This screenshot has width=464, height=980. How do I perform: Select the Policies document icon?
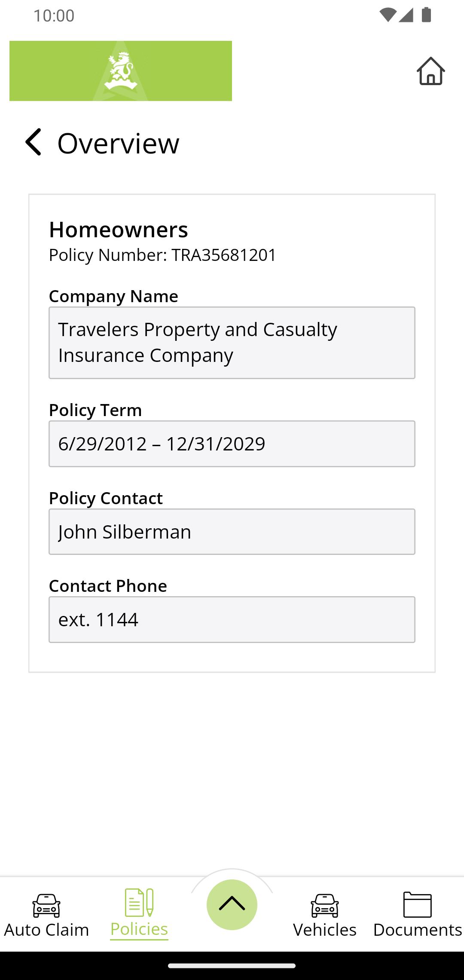tap(139, 903)
